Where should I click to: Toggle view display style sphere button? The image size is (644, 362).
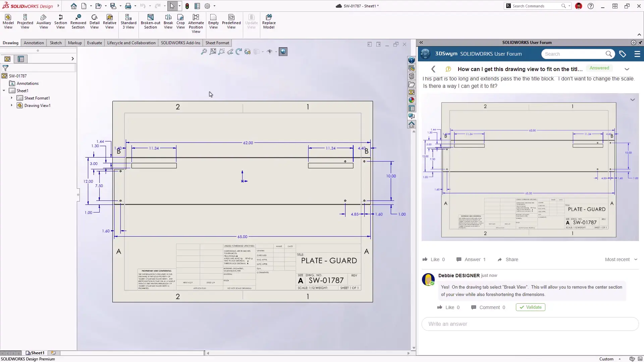[283, 52]
